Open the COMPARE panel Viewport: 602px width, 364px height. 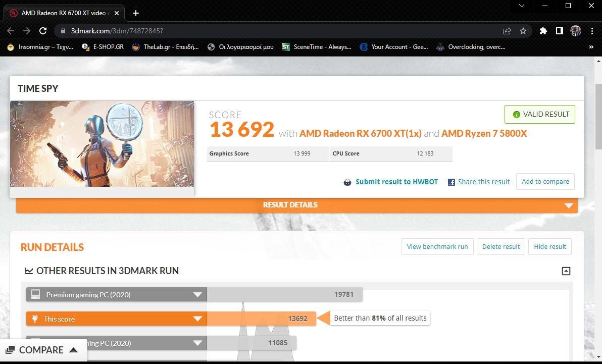coord(43,350)
